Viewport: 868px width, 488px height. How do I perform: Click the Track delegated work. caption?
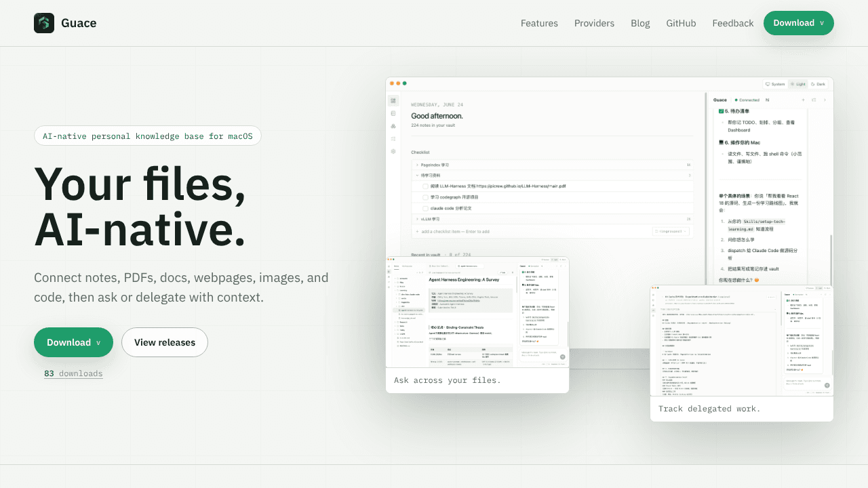[x=709, y=409]
